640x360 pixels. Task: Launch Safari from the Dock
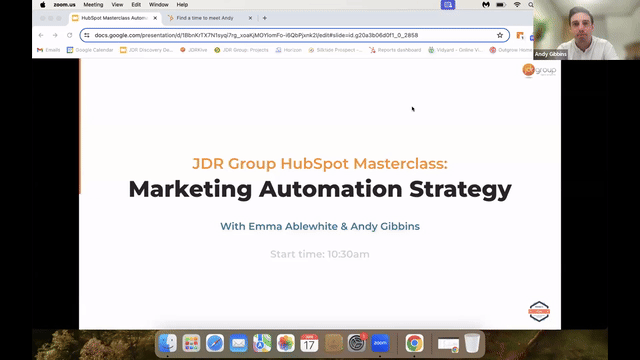pos(215,343)
